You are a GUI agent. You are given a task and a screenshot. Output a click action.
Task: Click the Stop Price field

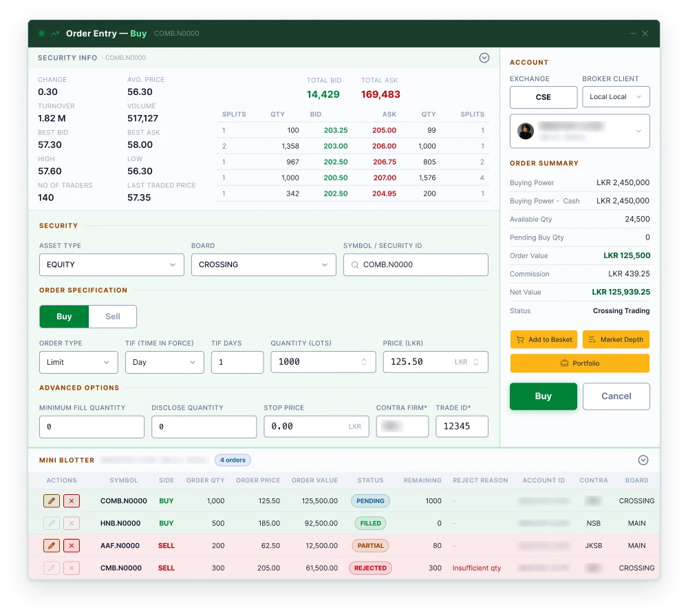(x=316, y=426)
